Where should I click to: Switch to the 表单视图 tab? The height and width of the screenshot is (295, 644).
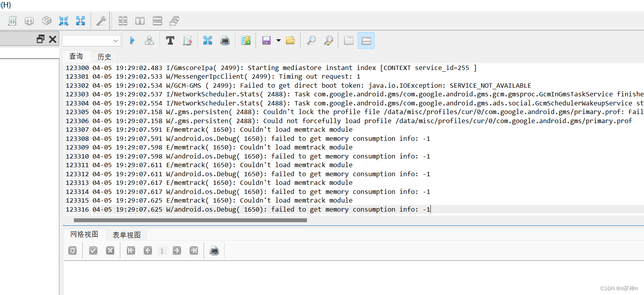(127, 235)
